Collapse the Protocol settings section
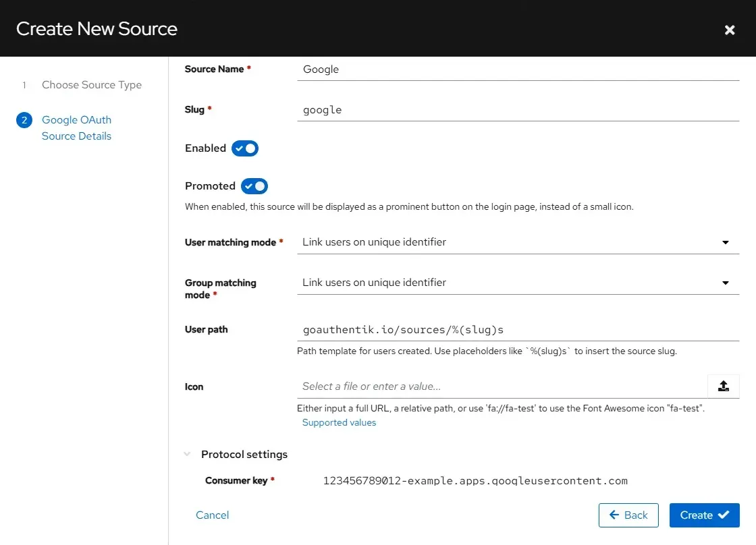The height and width of the screenshot is (545, 756). [187, 454]
